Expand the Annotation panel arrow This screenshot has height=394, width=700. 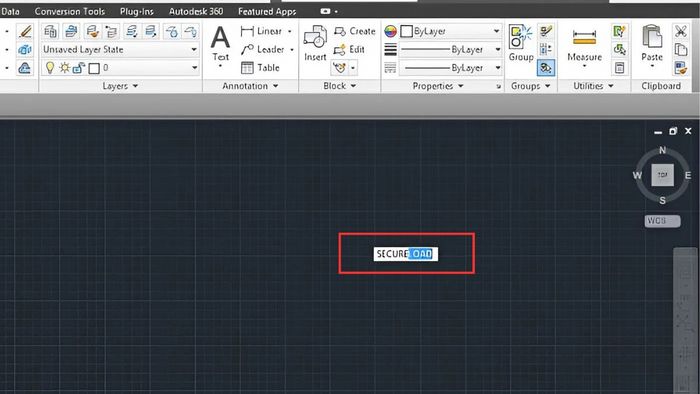(275, 86)
